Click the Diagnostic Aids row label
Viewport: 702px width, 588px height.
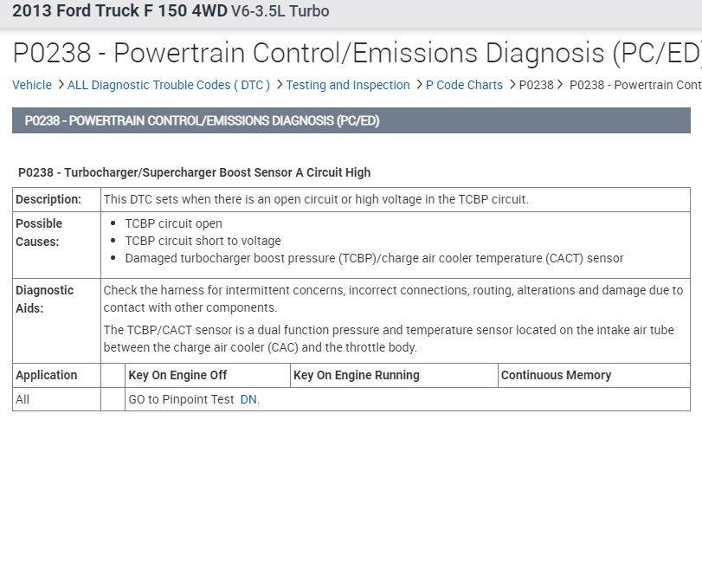[44, 299]
